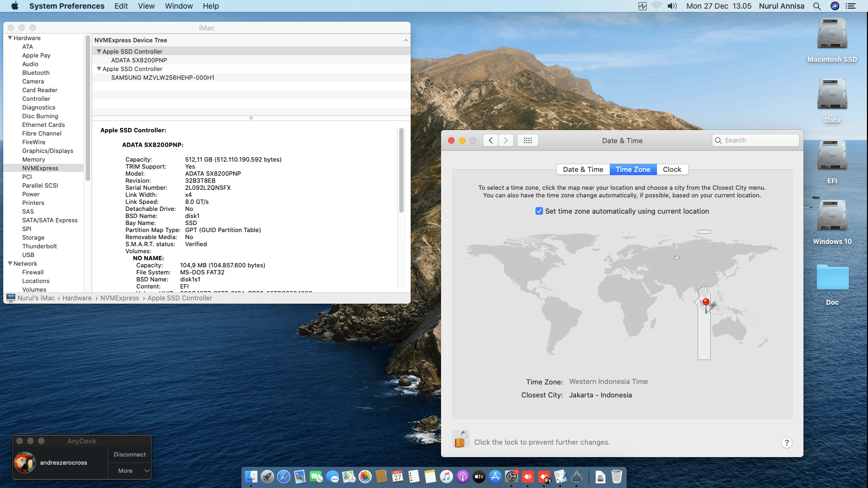Click the lock icon to prevent changes

point(460,440)
